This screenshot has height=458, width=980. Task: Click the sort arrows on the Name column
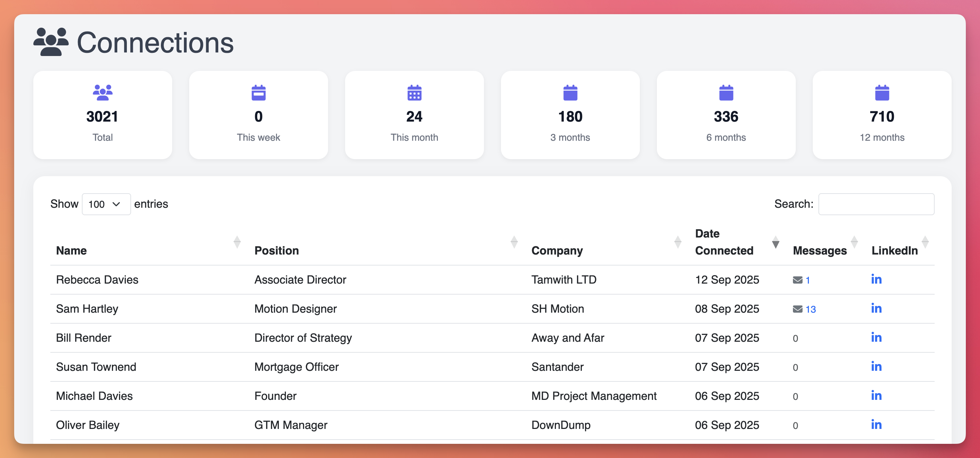(x=237, y=242)
